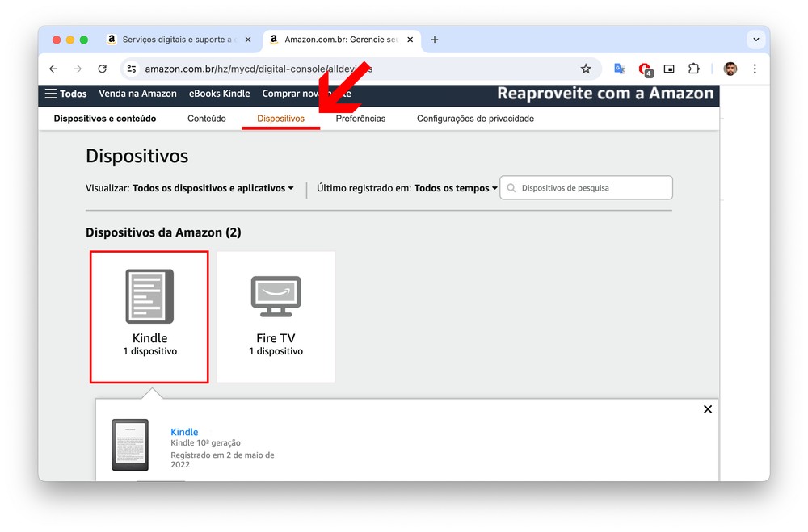Open site information icon in address bar
The image size is (808, 532).
coord(132,69)
